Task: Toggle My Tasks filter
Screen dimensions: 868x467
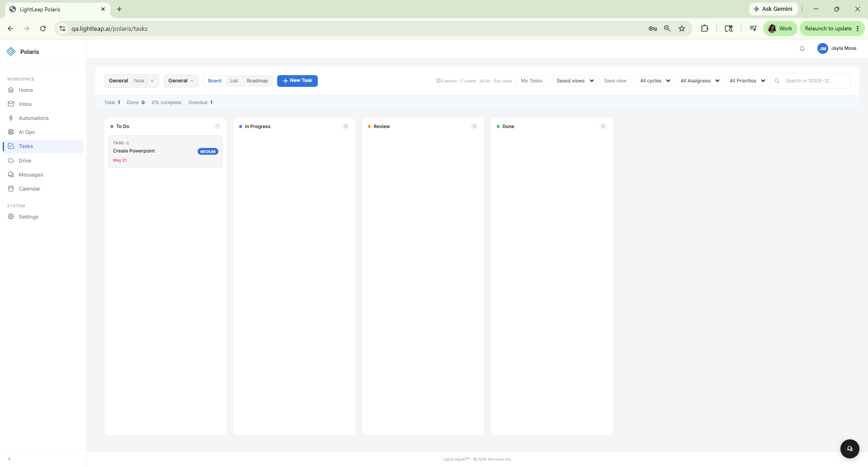Action: 532,81
